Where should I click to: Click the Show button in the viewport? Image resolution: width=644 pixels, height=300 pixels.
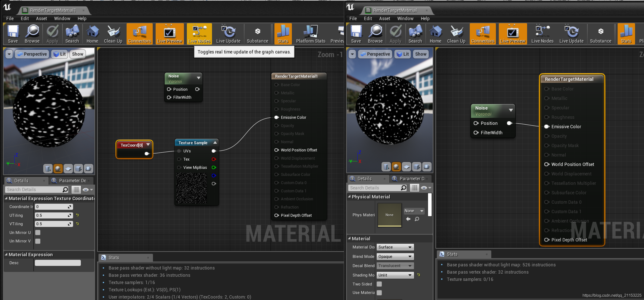point(77,54)
